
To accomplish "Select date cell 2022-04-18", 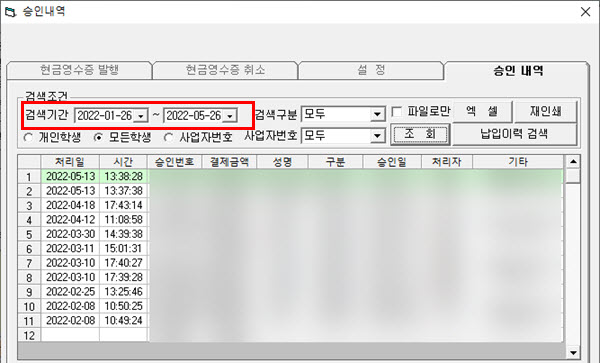I will pyautogui.click(x=70, y=205).
